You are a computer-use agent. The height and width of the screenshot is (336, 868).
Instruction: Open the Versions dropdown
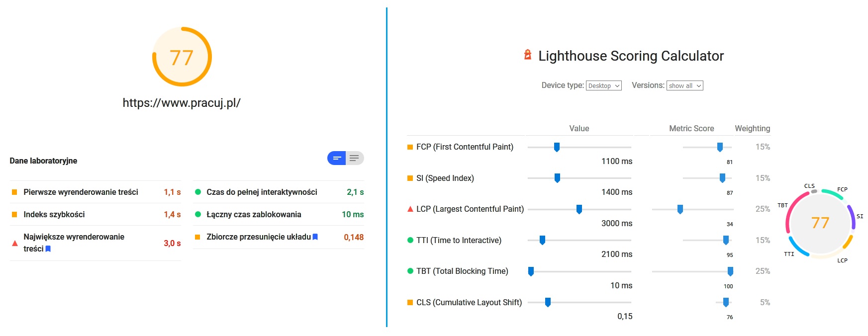pos(685,85)
